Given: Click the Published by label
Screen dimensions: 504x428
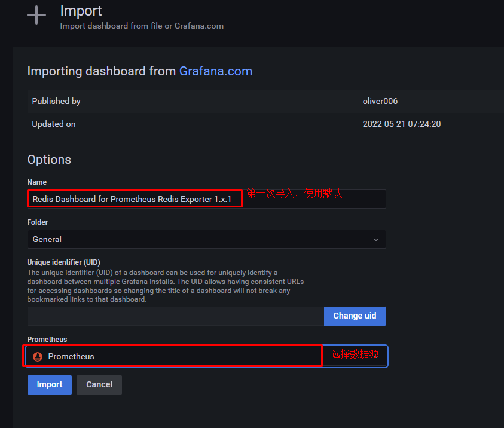Looking at the screenshot, I should 56,101.
